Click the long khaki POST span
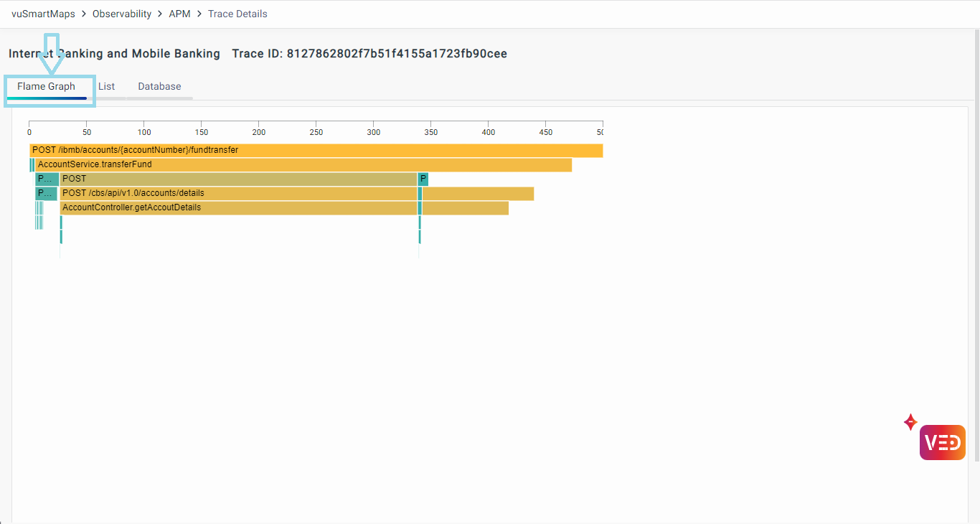Viewport: 980px width, 524px height. pos(238,179)
